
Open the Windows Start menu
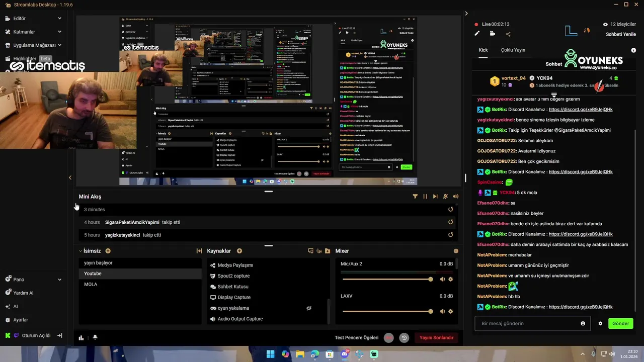pos(270,354)
